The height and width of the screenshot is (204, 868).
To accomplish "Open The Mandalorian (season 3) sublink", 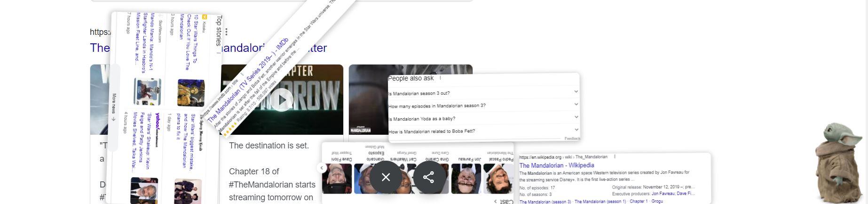I will coord(545,202).
